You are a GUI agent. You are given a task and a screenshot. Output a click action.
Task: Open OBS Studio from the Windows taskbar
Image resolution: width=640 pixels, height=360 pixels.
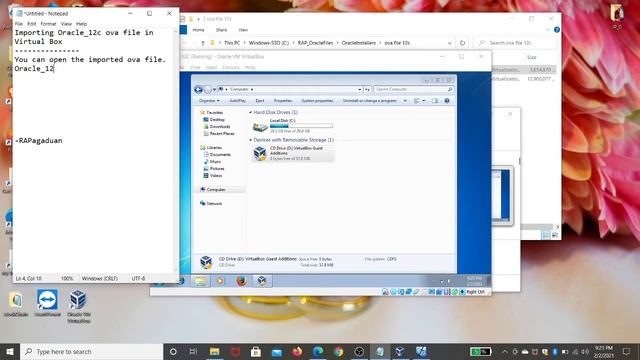coord(359,351)
